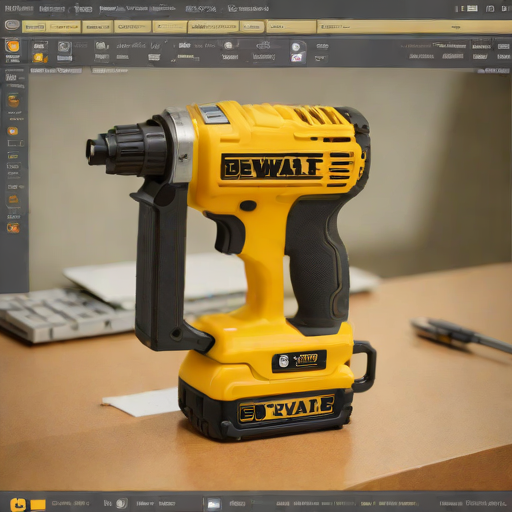Viewport: 512px width, 512px height.
Task: Click the yellow rectangle in the bottom bar
Action: (38, 504)
